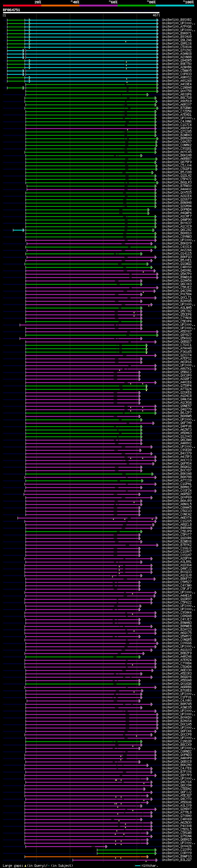Select hit UniRef100_C5XKU4
197x868 pixels.
tap(177, 47)
